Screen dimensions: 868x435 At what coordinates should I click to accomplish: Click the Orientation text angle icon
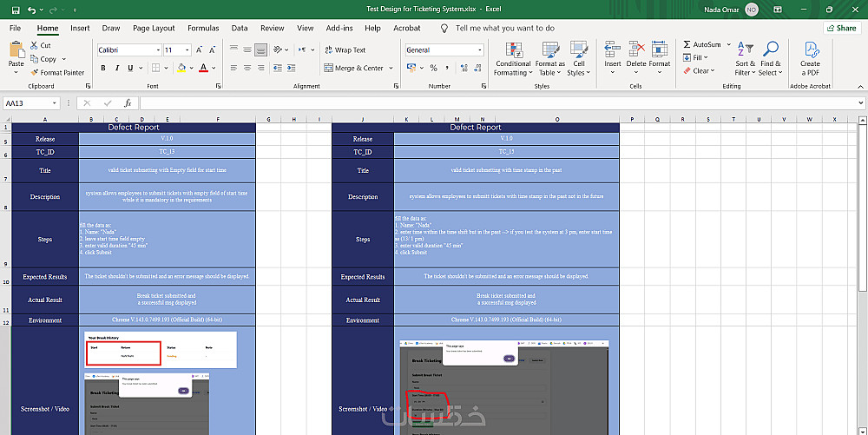[x=278, y=49]
